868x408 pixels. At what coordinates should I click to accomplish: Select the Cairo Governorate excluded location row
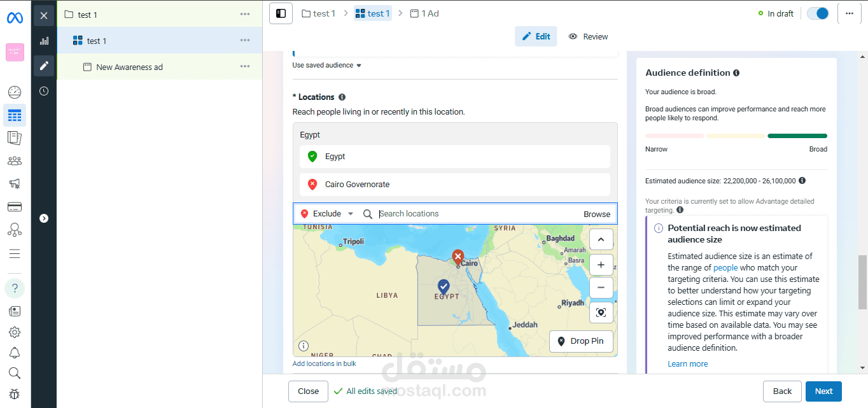tap(455, 185)
